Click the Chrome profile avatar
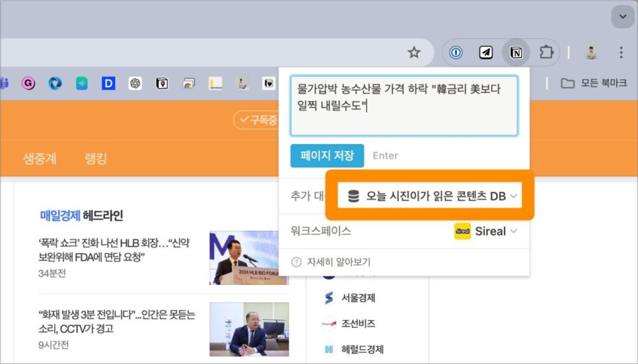Screen dimensions: 638x364 click(591, 53)
